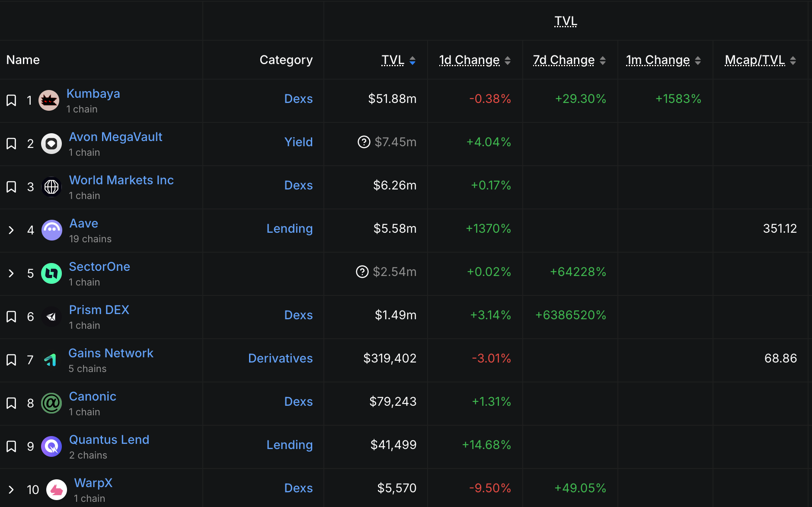Bookmark the Kumbaya protocol row
Image resolution: width=812 pixels, height=507 pixels.
(11, 100)
